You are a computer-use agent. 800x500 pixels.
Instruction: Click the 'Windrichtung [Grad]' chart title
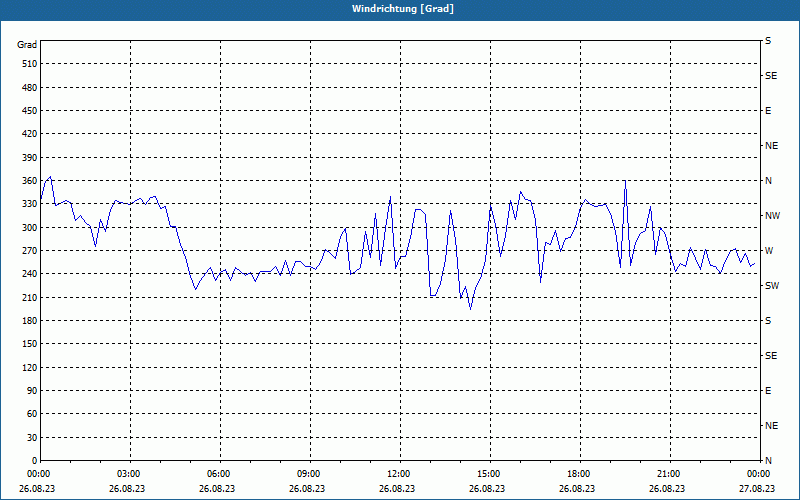(403, 9)
